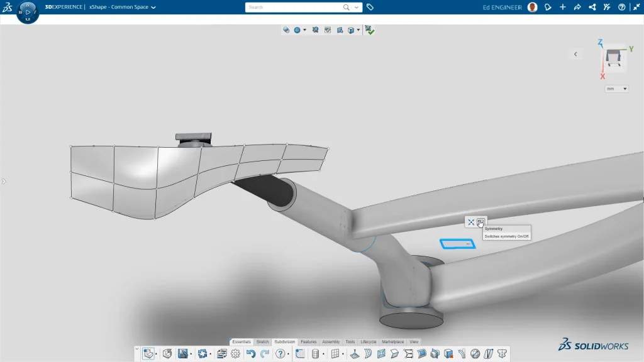Switch to the Sketch tab
Screen dimensions: 644x362
pos(262,342)
